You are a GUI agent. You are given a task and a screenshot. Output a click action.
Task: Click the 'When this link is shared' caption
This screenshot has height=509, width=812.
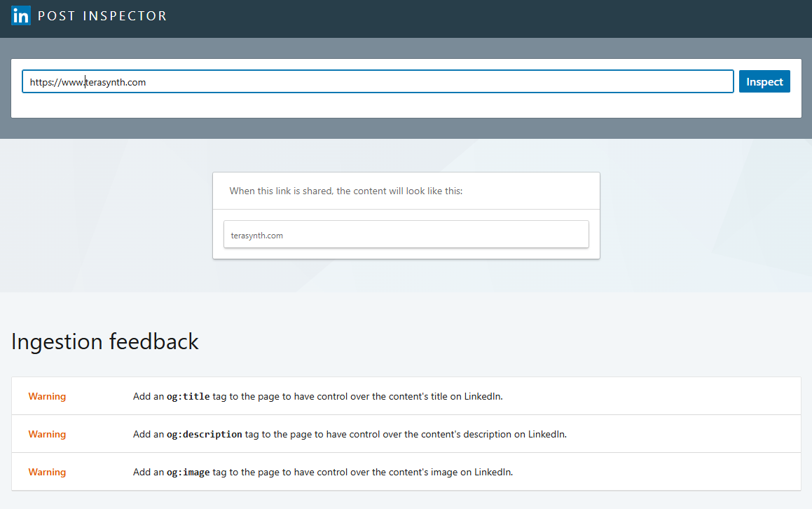click(345, 191)
